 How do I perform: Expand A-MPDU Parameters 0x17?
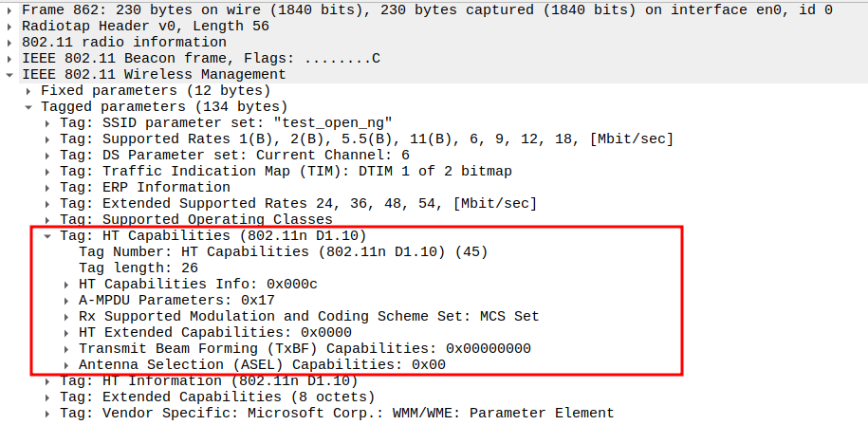[x=66, y=301]
